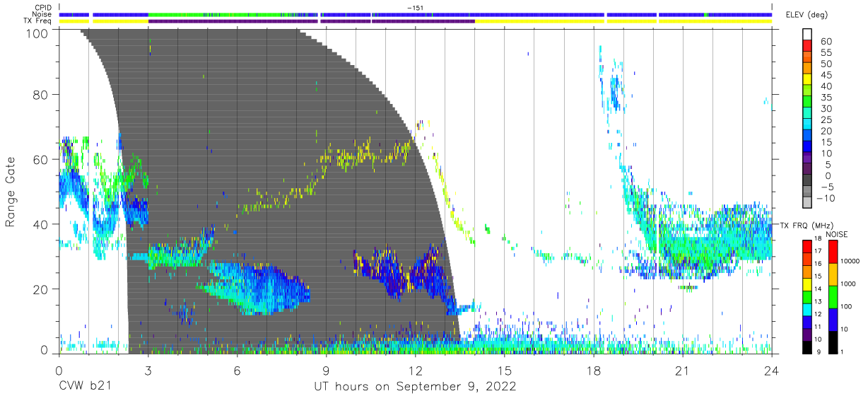This screenshot has width=868, height=401.
Task: Click the x-axis tick label '21'
Action: (x=683, y=370)
